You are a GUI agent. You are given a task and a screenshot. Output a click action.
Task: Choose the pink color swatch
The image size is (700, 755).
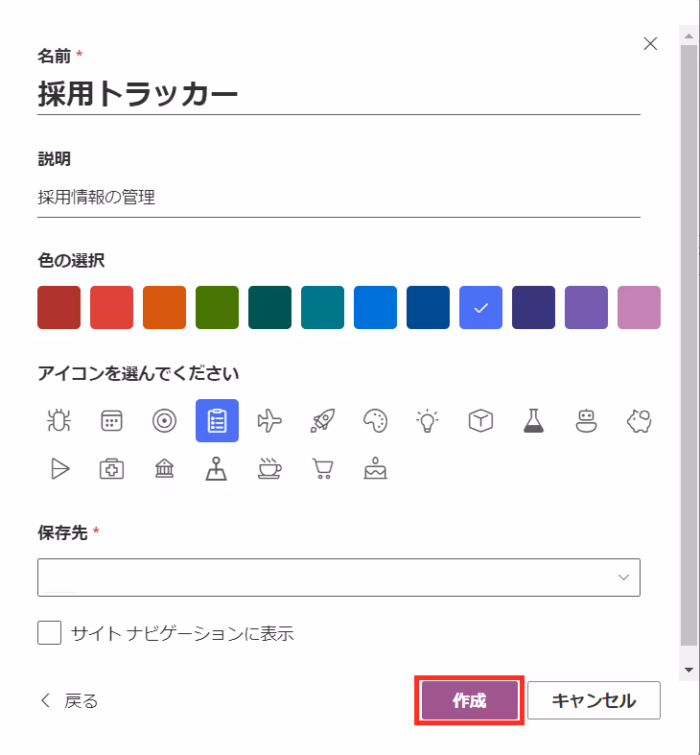coord(639,307)
